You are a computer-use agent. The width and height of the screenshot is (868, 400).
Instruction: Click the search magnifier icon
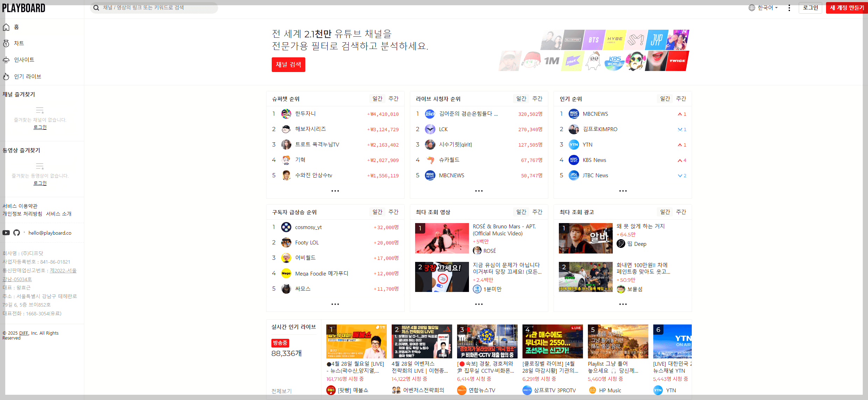point(96,8)
